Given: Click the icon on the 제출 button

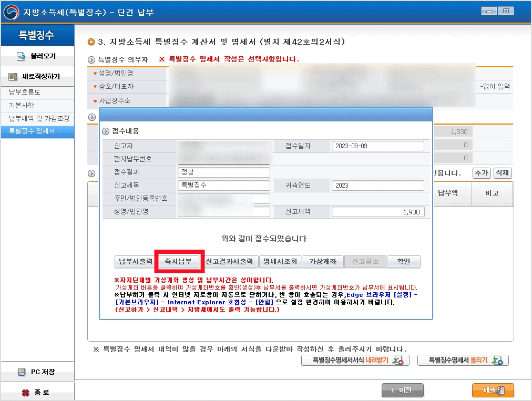Looking at the screenshot, I should click(x=500, y=390).
